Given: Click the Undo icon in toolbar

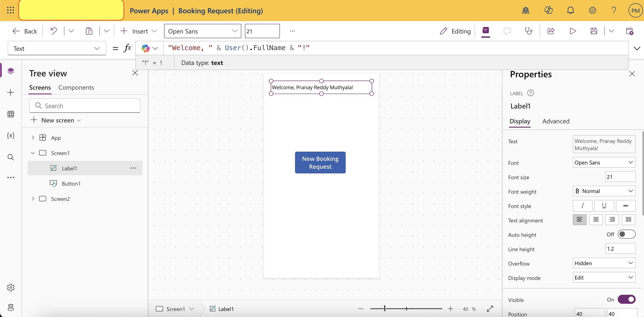Looking at the screenshot, I should (x=53, y=31).
